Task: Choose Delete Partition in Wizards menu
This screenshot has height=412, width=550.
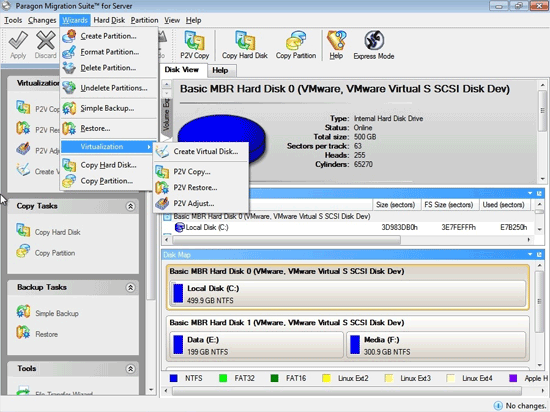Action: (109, 68)
